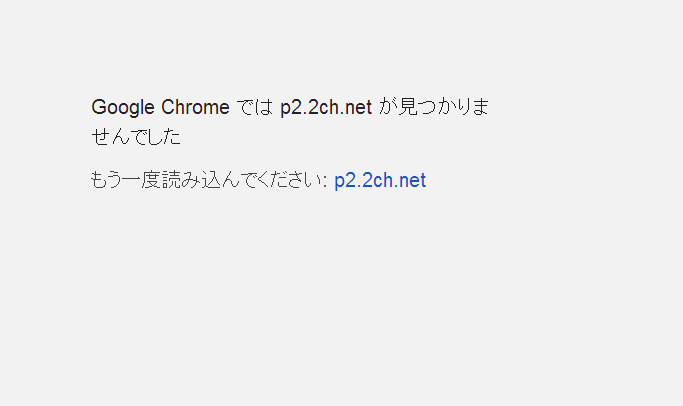This screenshot has height=406, width=683.
Task: Click "では" right after Google Chrome
Action: pyautogui.click(x=255, y=108)
